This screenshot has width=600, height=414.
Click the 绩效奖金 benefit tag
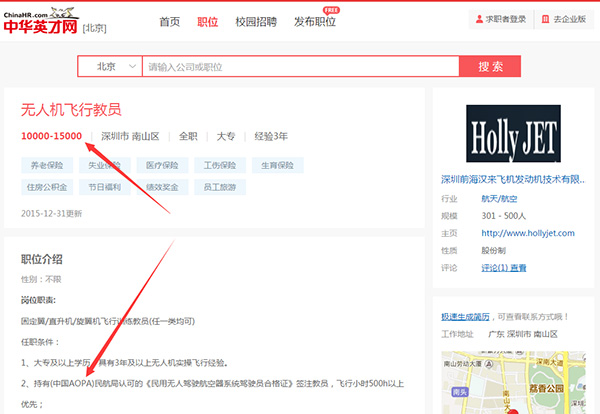tap(162, 187)
